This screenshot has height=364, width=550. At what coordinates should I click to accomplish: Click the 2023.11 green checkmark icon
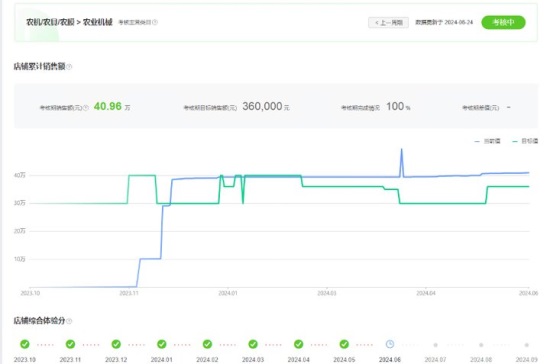70,344
